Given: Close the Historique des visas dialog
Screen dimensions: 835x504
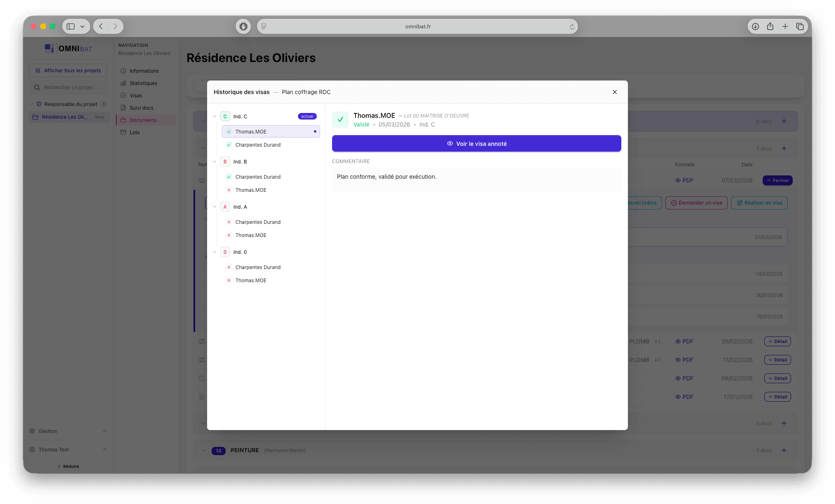Looking at the screenshot, I should click(614, 92).
